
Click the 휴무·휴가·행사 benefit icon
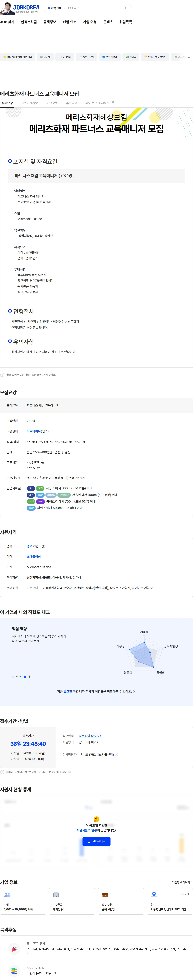pyautogui.click(x=14, y=949)
